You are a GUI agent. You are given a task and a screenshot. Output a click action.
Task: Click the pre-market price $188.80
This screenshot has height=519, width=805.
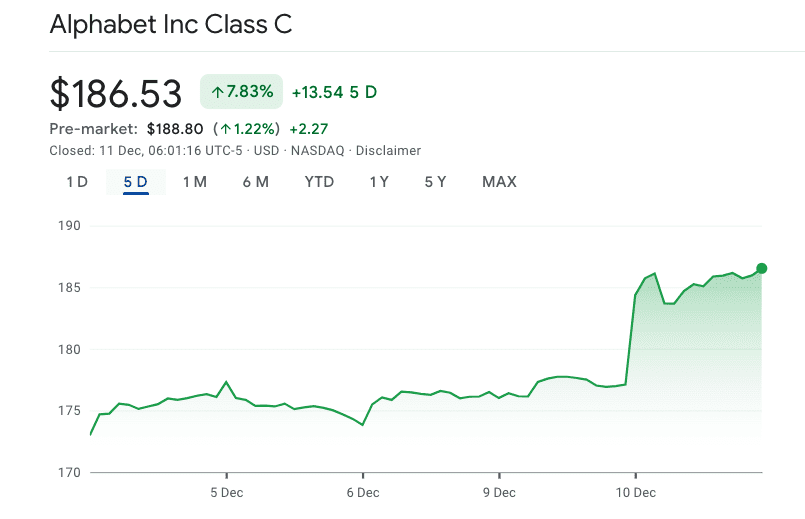pyautogui.click(x=175, y=129)
